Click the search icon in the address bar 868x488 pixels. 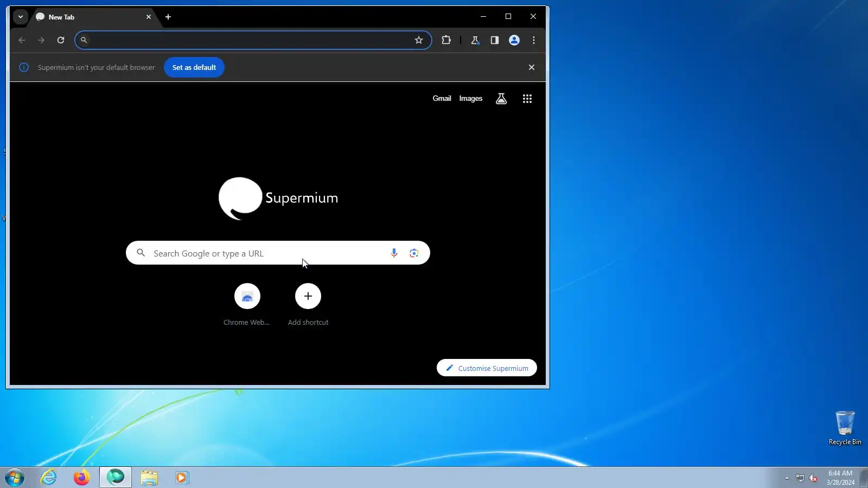(x=84, y=40)
